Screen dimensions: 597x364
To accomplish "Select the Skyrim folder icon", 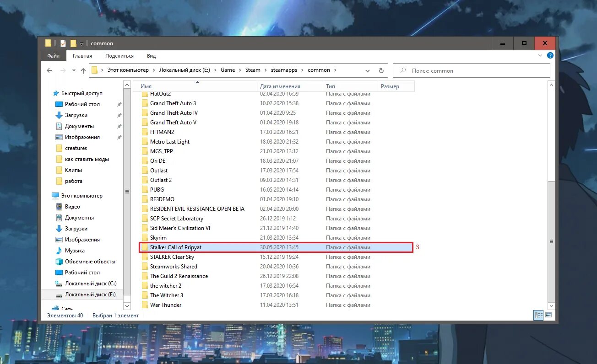I will (x=145, y=238).
